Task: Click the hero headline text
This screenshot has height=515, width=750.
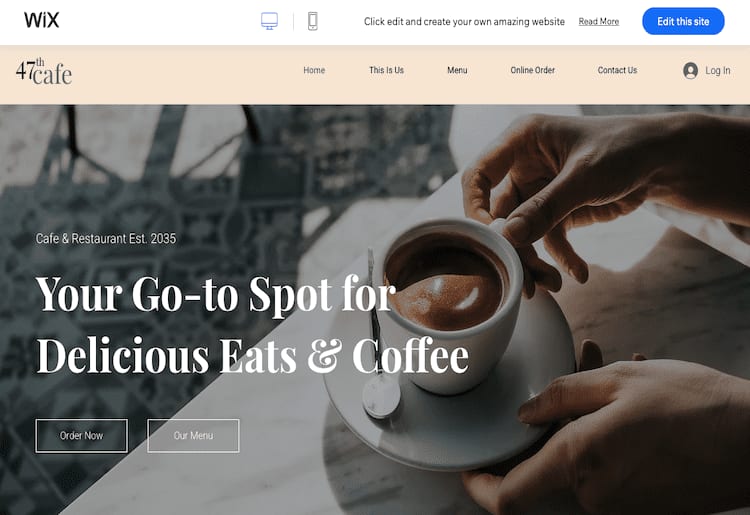Action: (x=252, y=325)
